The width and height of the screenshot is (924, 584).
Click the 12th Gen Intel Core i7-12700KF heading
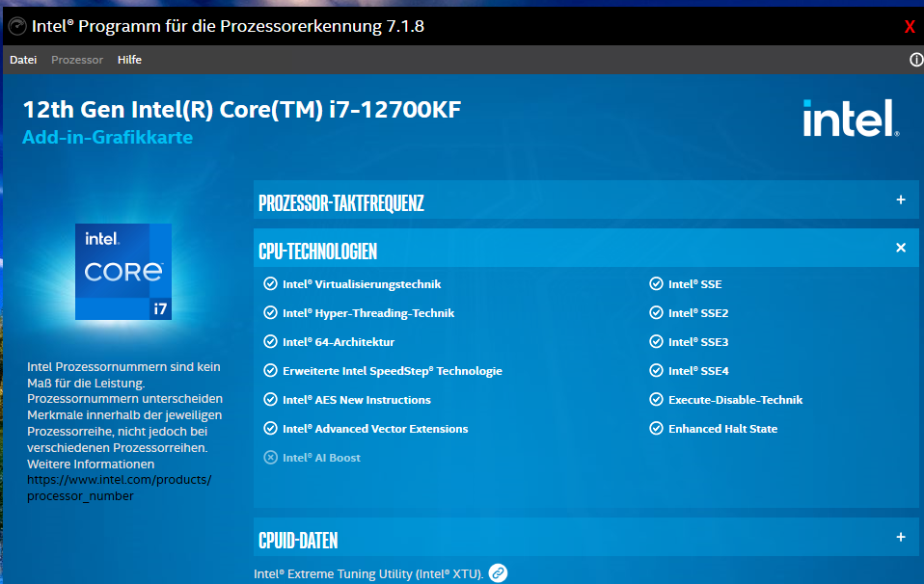pyautogui.click(x=241, y=110)
